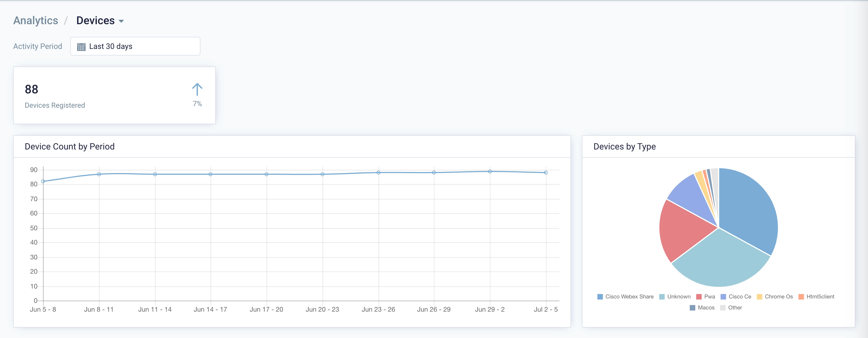Click the Activity Period label
Image resolution: width=868 pixels, height=338 pixels.
pyautogui.click(x=38, y=46)
